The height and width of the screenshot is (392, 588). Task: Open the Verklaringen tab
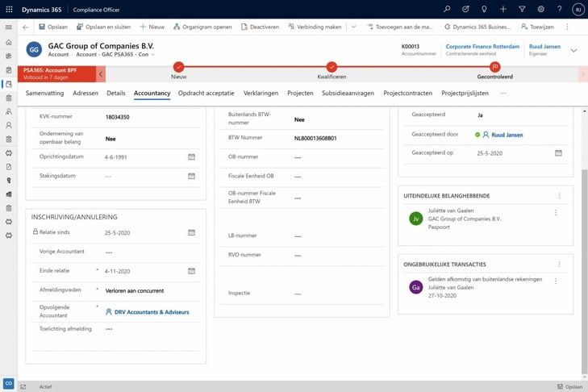(x=261, y=93)
